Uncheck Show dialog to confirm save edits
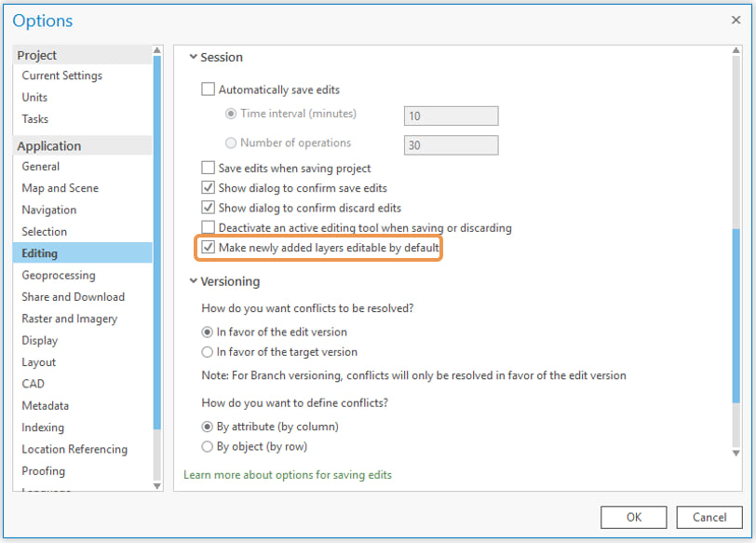This screenshot has height=543, width=756. [x=207, y=186]
